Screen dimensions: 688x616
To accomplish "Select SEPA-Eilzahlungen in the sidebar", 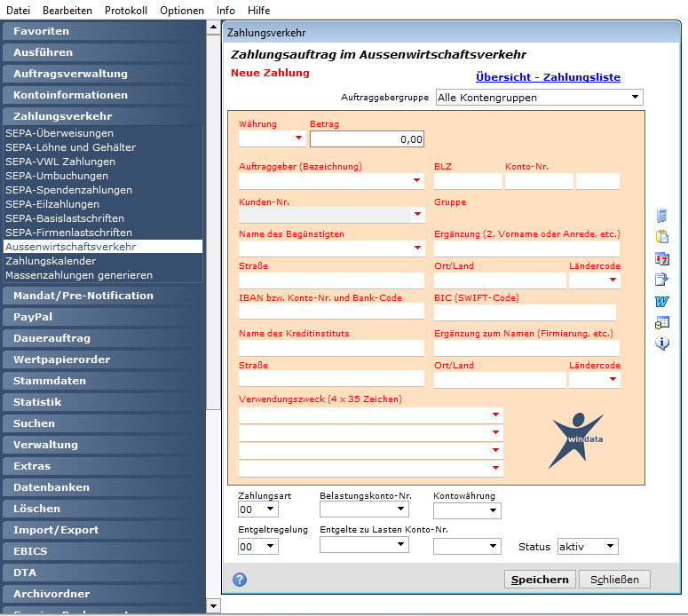I will click(103, 204).
